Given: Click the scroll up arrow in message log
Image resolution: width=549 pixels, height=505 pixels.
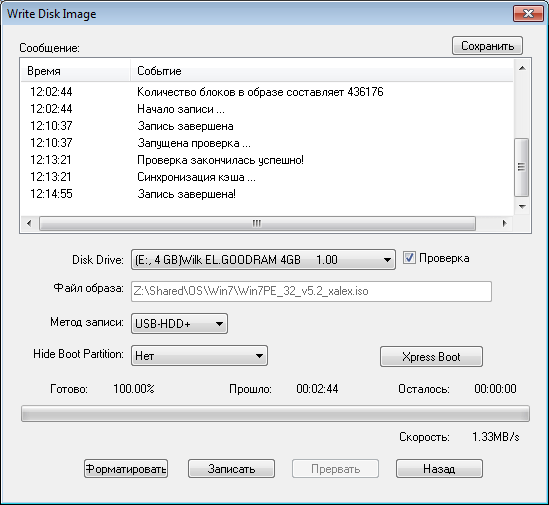Looking at the screenshot, I should click(522, 68).
